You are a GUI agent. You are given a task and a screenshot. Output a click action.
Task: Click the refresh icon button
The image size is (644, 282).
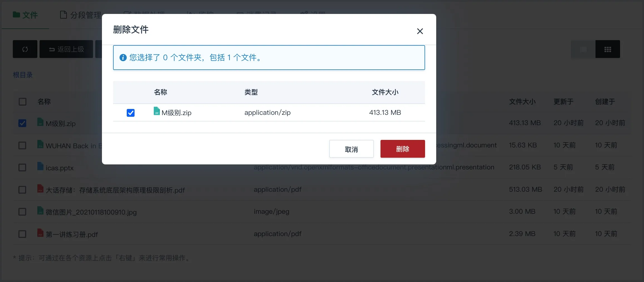[25, 49]
